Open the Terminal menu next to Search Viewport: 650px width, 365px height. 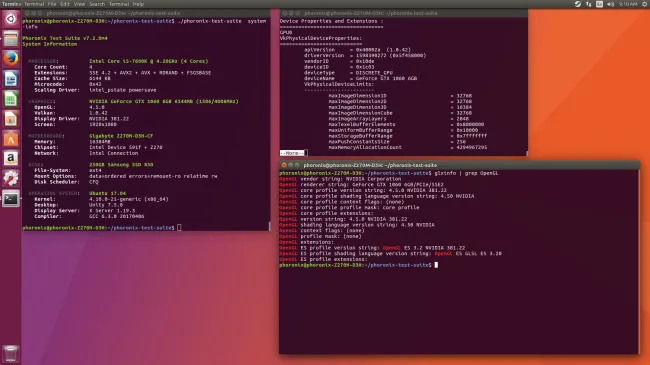click(x=119, y=4)
